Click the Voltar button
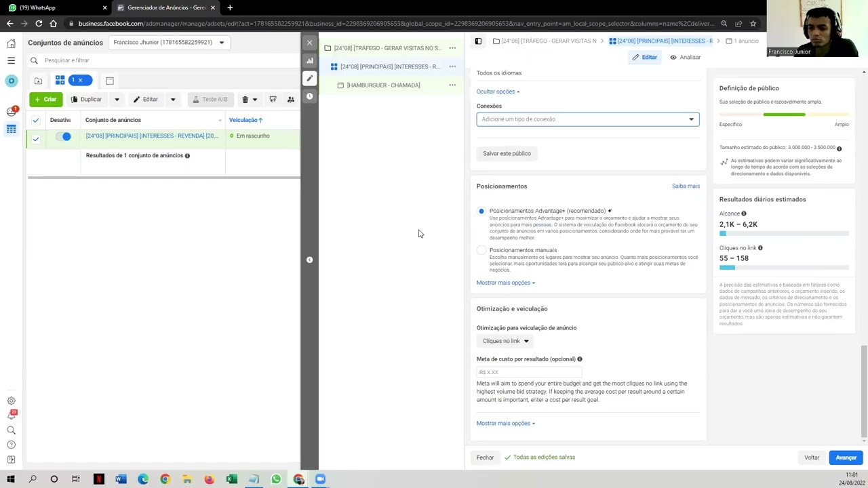868x488 pixels. (x=812, y=457)
